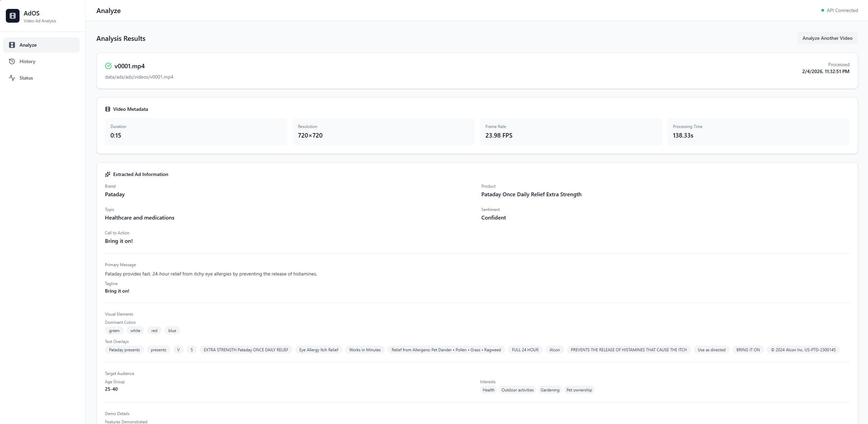Click the red dominant color tag
This screenshot has height=424, width=868.
pyautogui.click(x=154, y=331)
